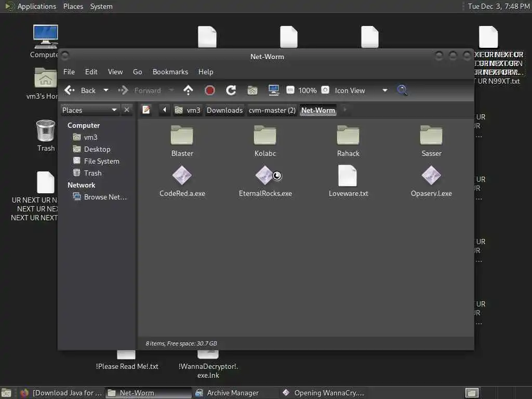Zoom out with the minus icon
The width and height of the screenshot is (532, 399).
coord(290,90)
